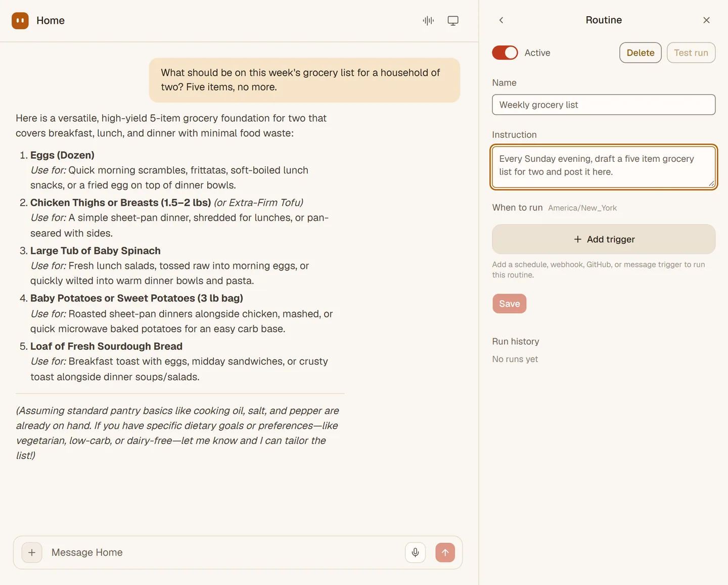The width and height of the screenshot is (728, 585).
Task: Close the Routine panel
Action: 706,20
